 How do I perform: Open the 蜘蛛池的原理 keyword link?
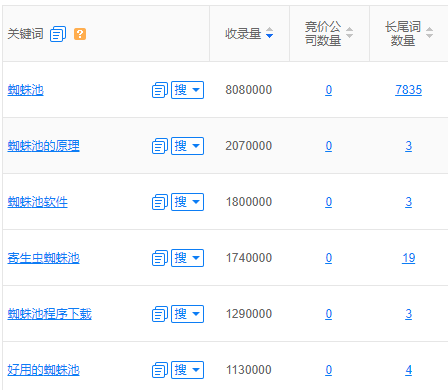pos(44,146)
